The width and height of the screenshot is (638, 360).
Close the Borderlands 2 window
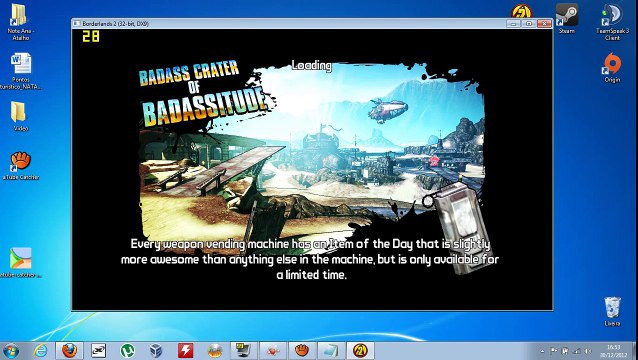click(544, 24)
